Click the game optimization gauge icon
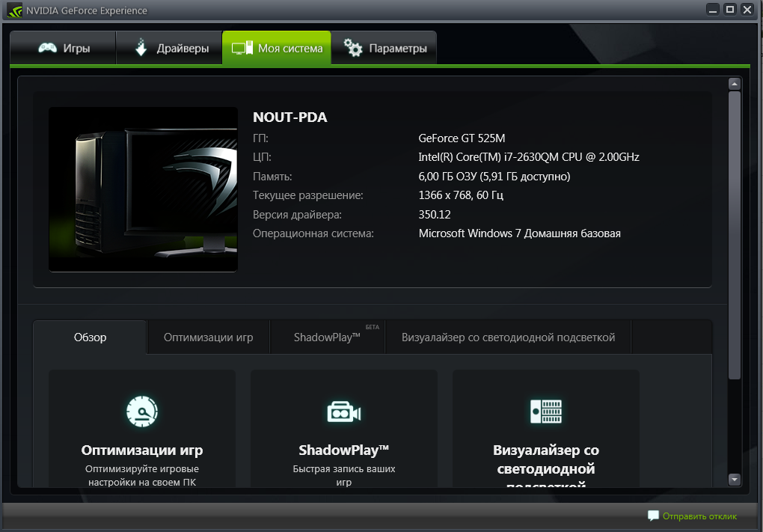The width and height of the screenshot is (763, 532). pyautogui.click(x=141, y=412)
